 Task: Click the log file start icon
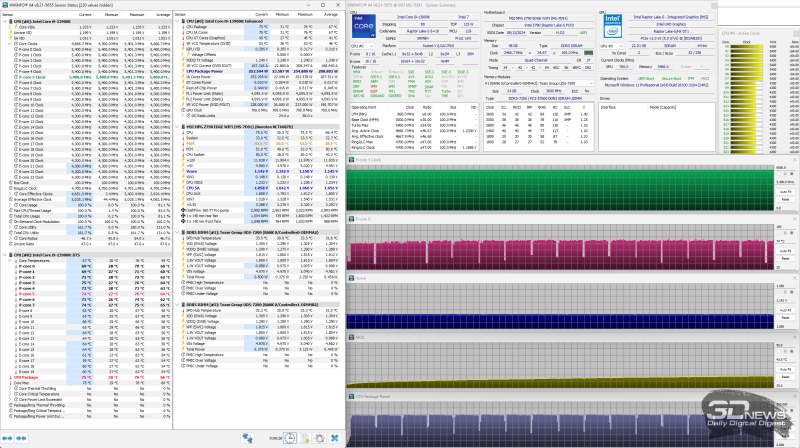point(306,438)
